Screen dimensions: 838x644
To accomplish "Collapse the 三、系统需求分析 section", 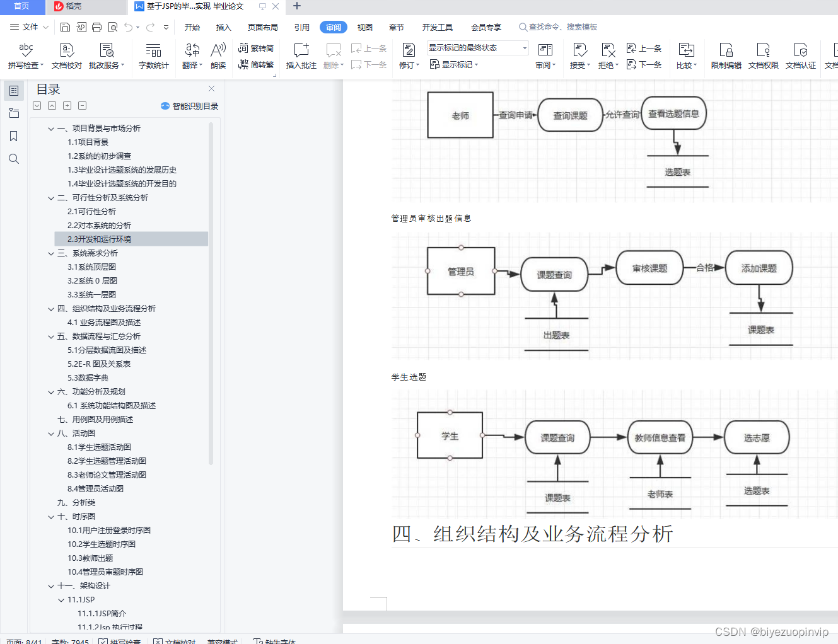I will pos(51,253).
